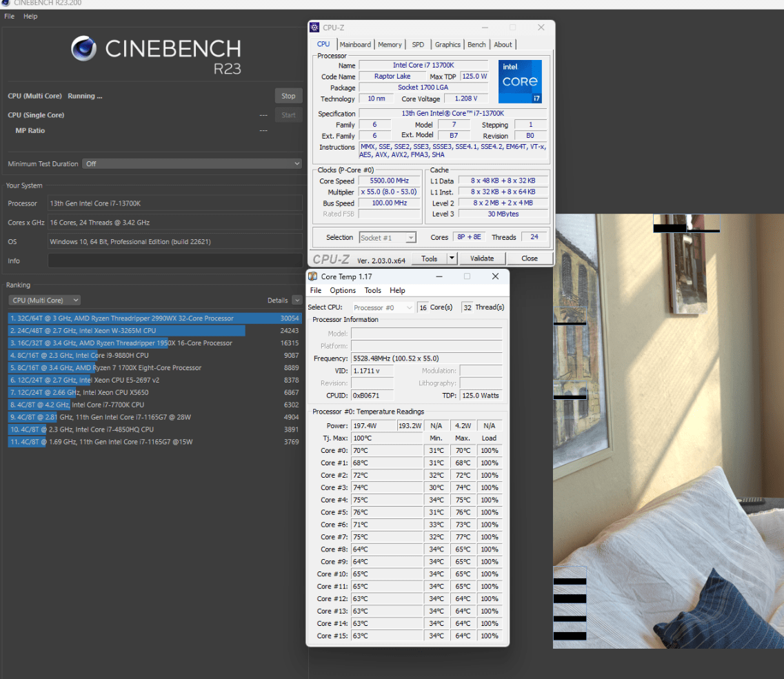
Task: Select the Threadripper 2990WX ranking row
Action: coord(154,318)
